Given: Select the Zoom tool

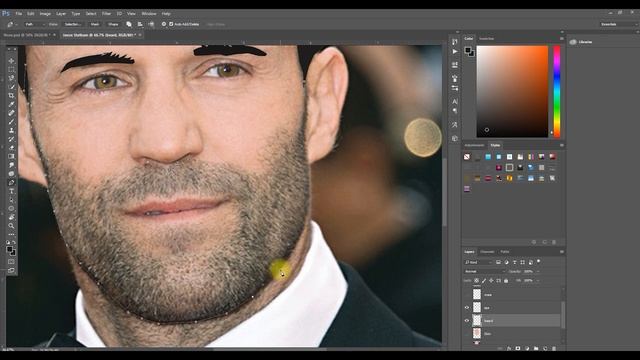Looking at the screenshot, I should tap(11, 226).
